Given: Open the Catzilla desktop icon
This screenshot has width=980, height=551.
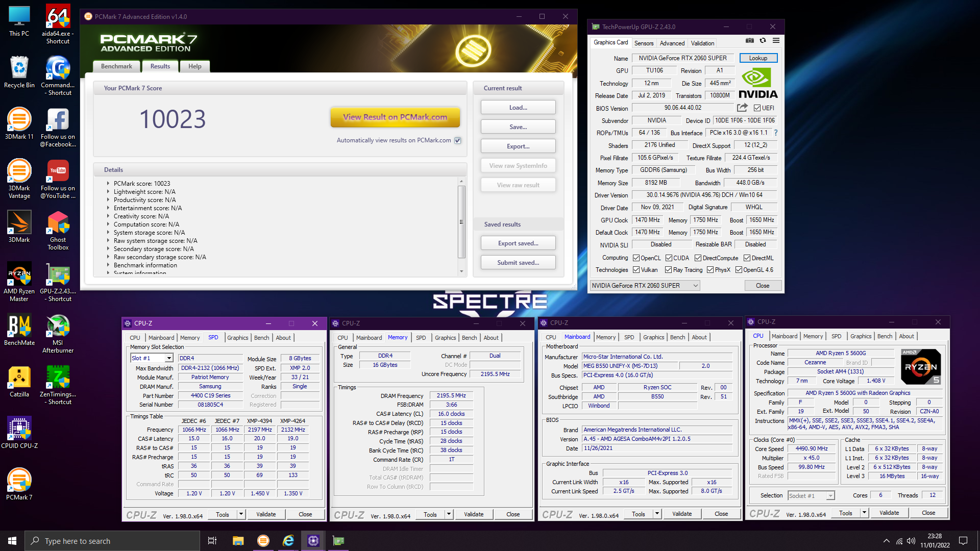Looking at the screenshot, I should click(19, 382).
